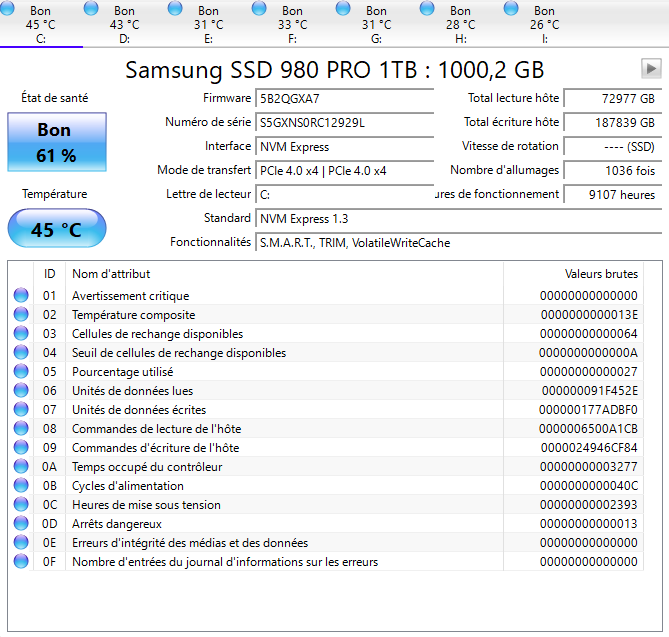Click status orb for Temps occupé du contrôleur
The height and width of the screenshot is (637, 669).
[21, 466]
